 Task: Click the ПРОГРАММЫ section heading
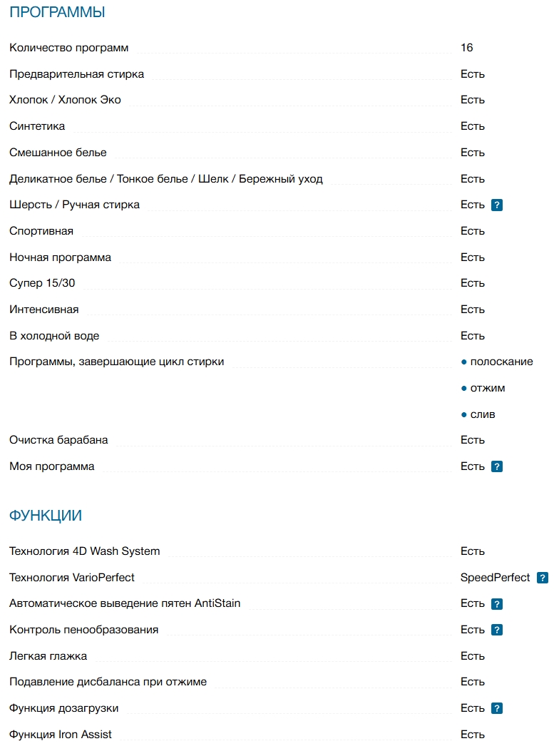[57, 12]
